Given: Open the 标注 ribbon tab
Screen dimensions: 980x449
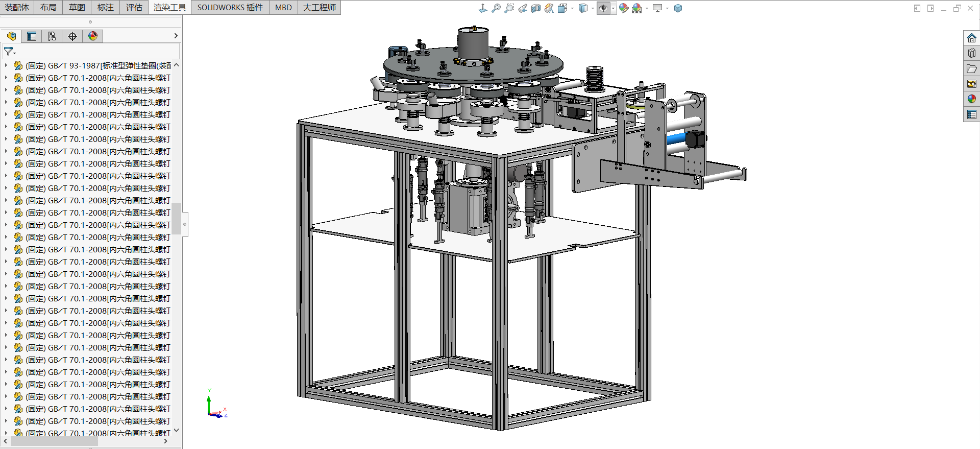Looking at the screenshot, I should tap(106, 7).
